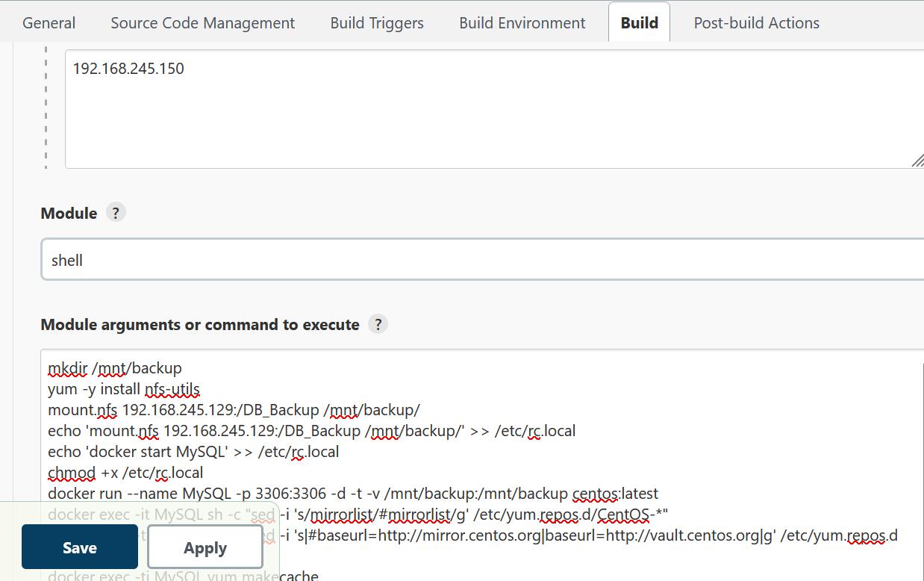The image size is (924, 581).
Task: Select the Build Environment tab
Action: click(x=522, y=22)
